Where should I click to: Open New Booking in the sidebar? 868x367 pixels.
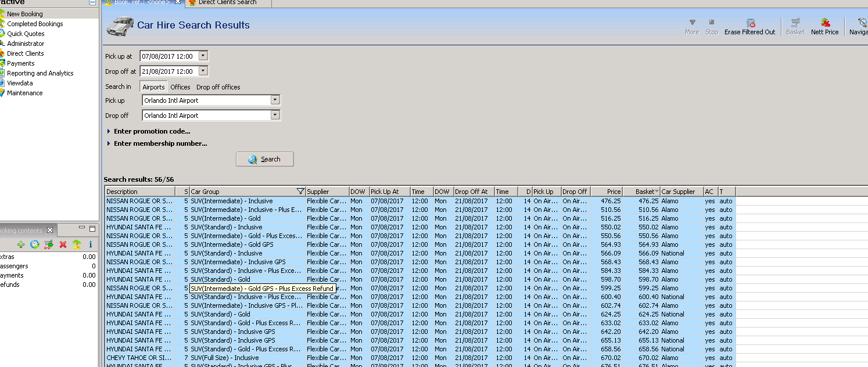[x=24, y=14]
